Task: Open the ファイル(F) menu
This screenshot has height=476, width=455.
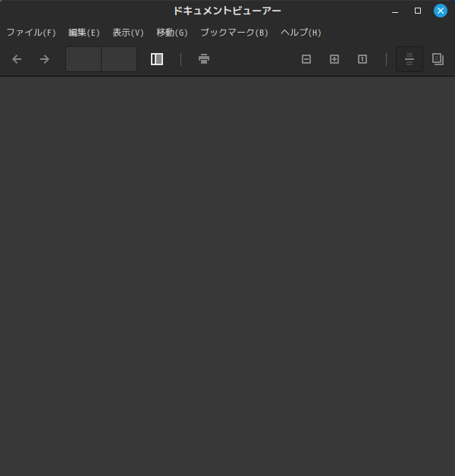Action: pyautogui.click(x=31, y=33)
